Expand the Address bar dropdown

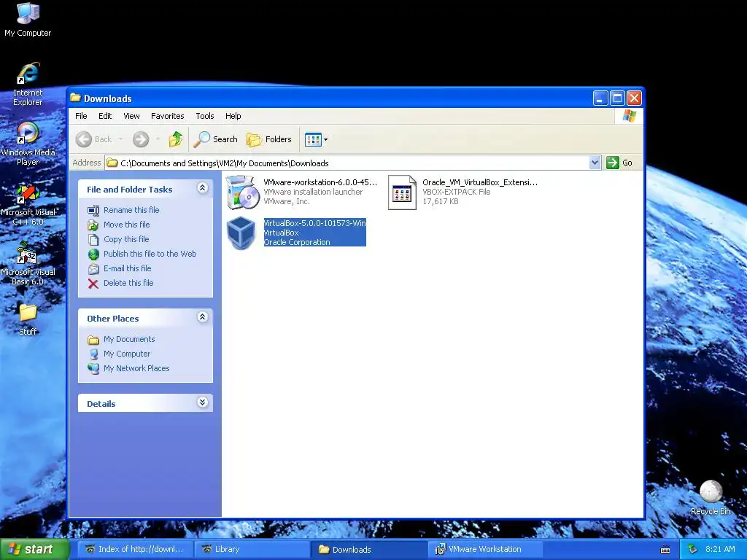[x=595, y=163]
